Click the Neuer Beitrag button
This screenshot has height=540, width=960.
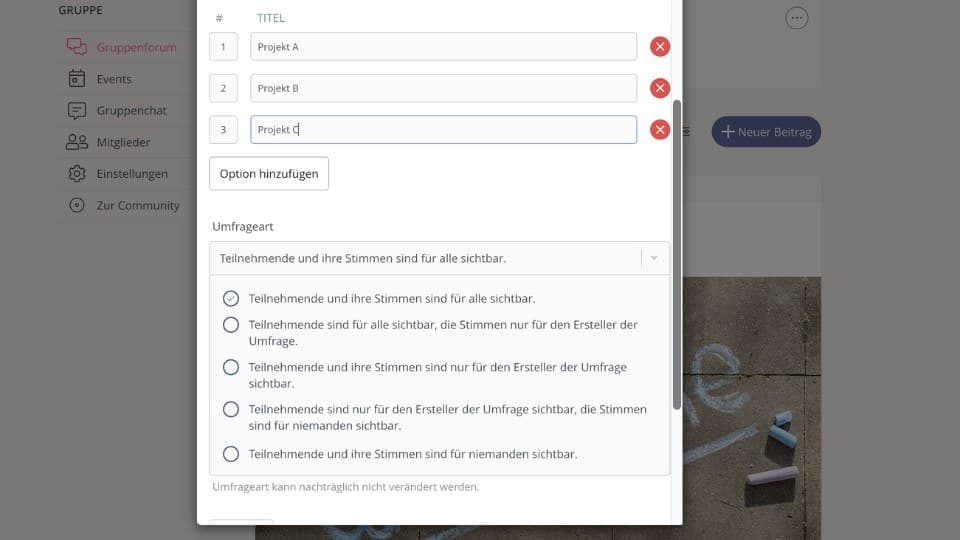click(766, 132)
